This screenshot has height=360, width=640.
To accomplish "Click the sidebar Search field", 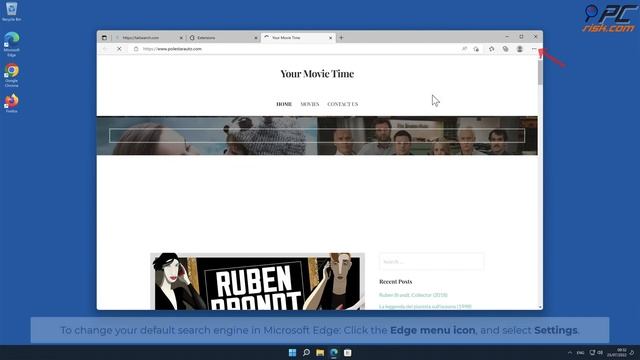I will tap(431, 262).
